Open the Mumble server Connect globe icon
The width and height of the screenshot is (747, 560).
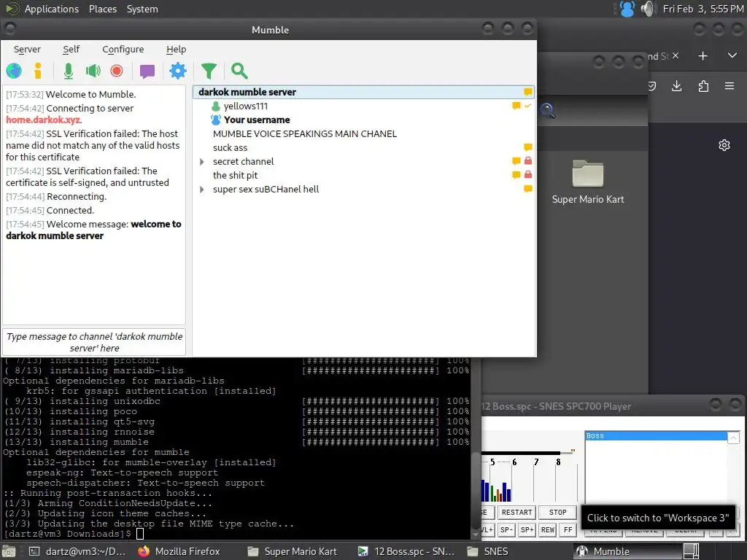(14, 71)
